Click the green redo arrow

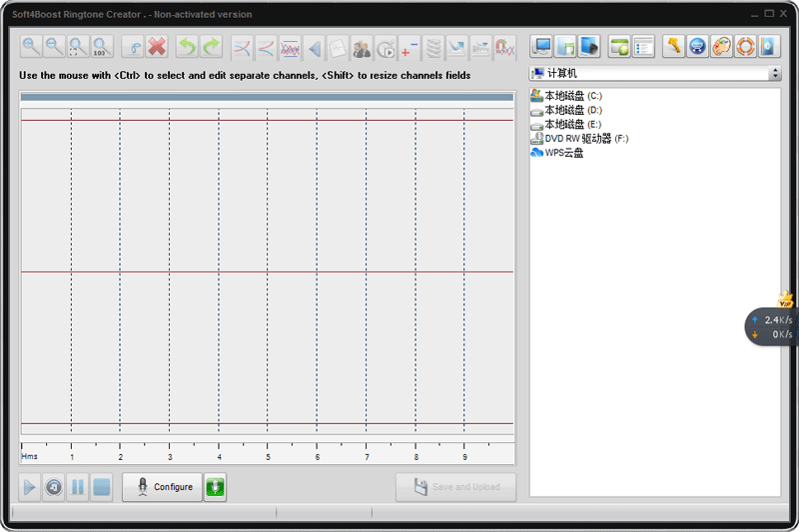[211, 47]
